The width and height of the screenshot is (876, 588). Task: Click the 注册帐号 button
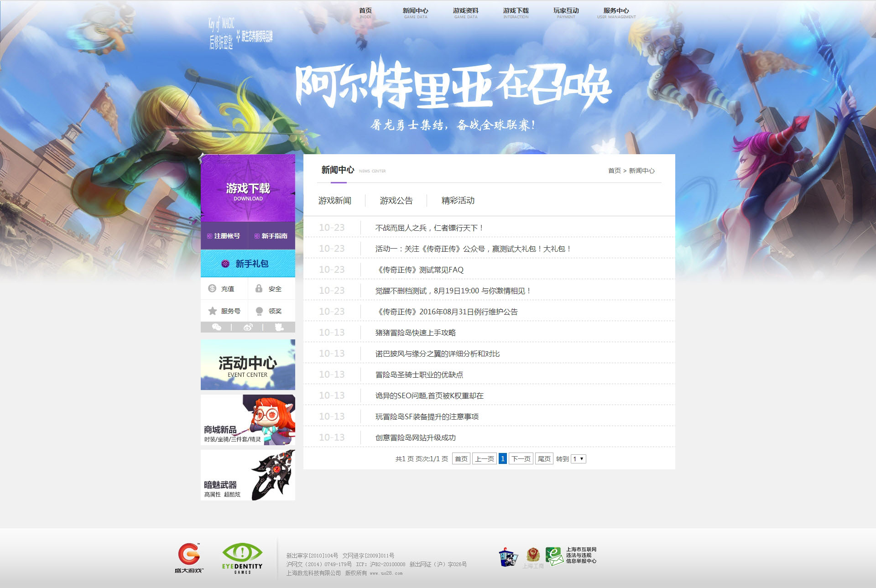coord(224,236)
